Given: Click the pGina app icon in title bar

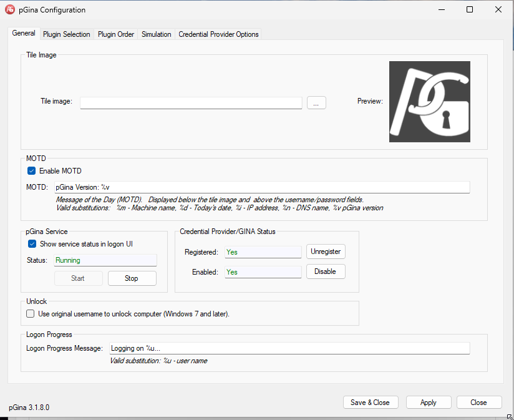Looking at the screenshot, I should coord(10,9).
